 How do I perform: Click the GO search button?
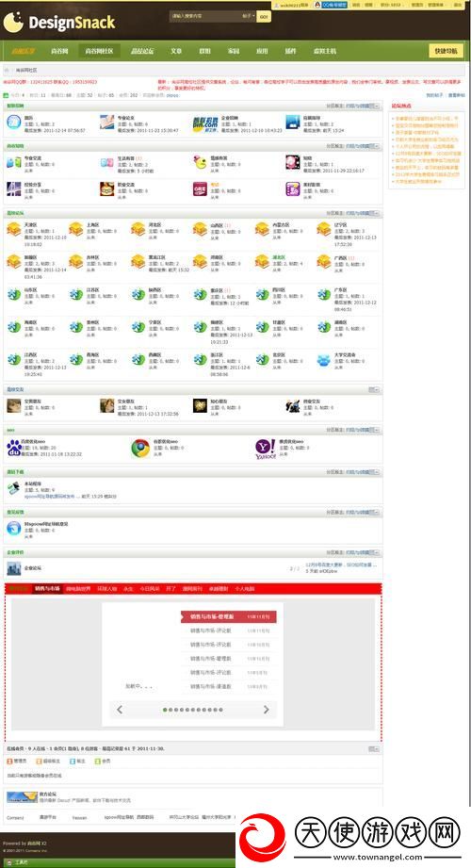click(x=264, y=16)
